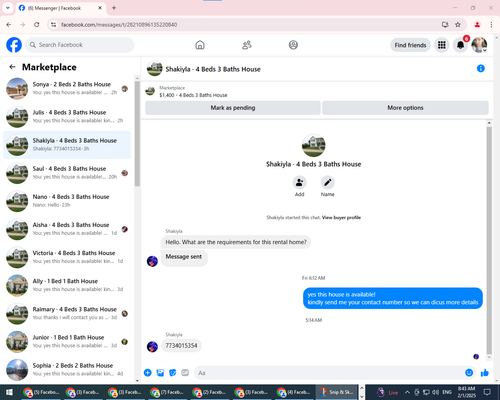
Task: Open the Windows Start button
Action: pyautogui.click(x=9, y=392)
